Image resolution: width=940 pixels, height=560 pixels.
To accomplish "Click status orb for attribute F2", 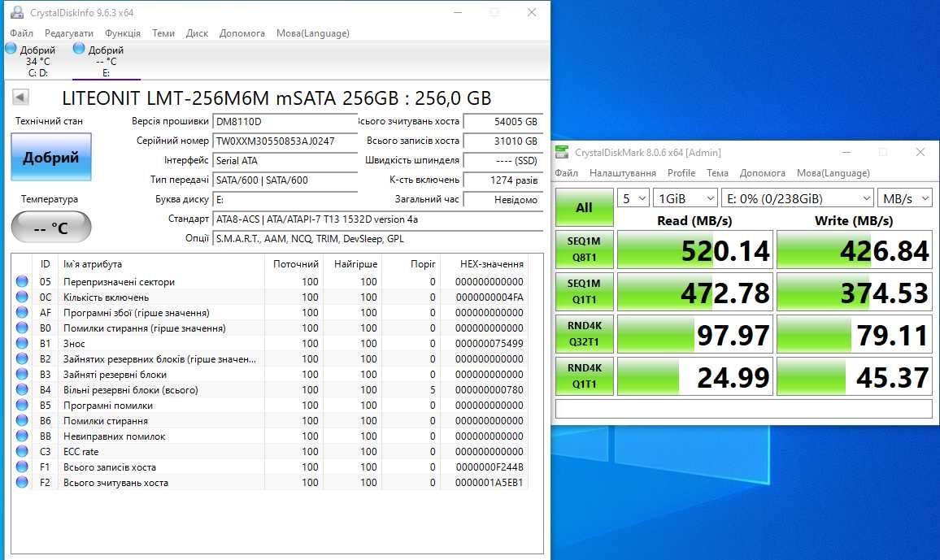I will click(22, 482).
